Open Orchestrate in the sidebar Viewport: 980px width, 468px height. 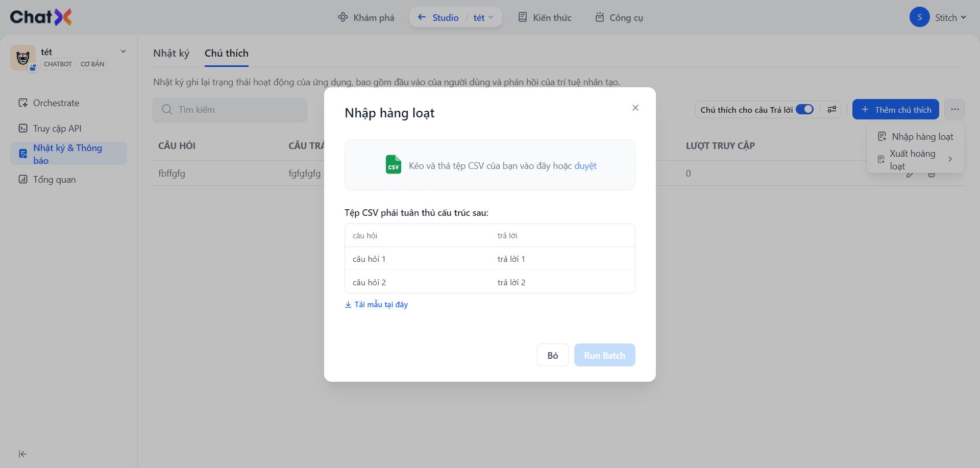(56, 103)
